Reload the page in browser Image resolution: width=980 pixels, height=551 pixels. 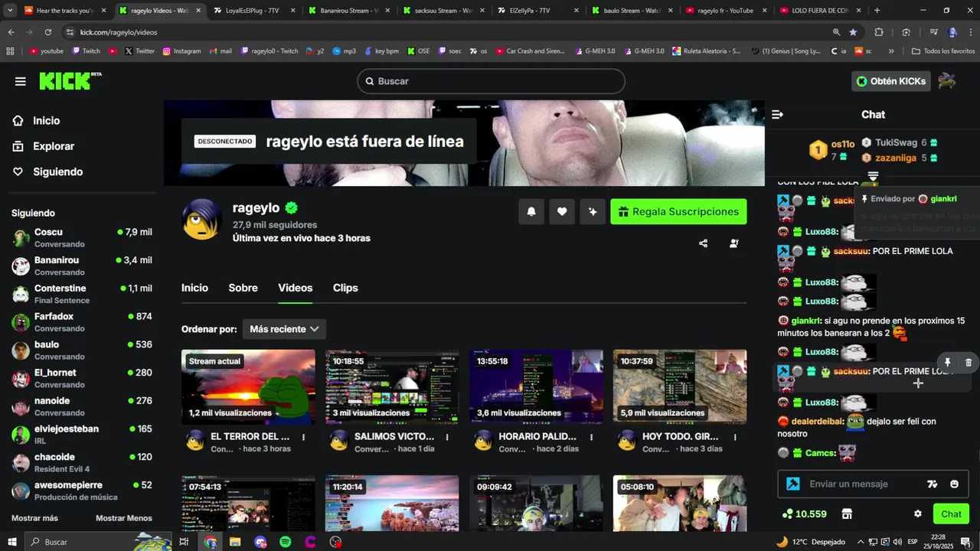[x=47, y=32]
